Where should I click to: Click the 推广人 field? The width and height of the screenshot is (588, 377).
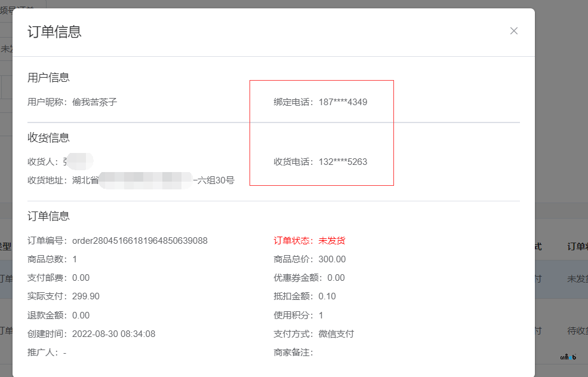tap(47, 353)
